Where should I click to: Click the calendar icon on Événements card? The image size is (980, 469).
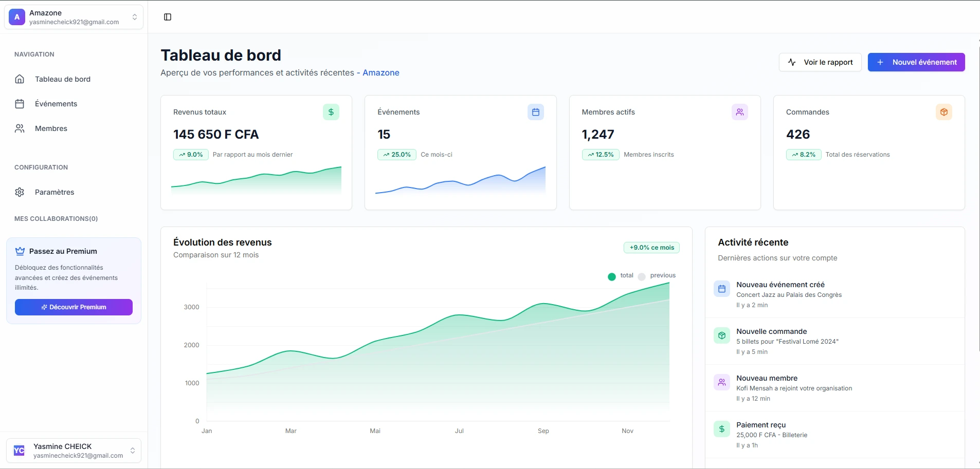coord(535,112)
